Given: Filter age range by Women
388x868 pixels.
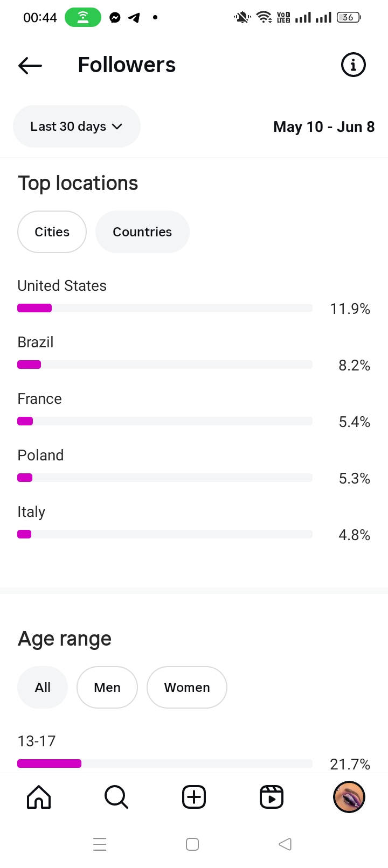Looking at the screenshot, I should click(187, 688).
